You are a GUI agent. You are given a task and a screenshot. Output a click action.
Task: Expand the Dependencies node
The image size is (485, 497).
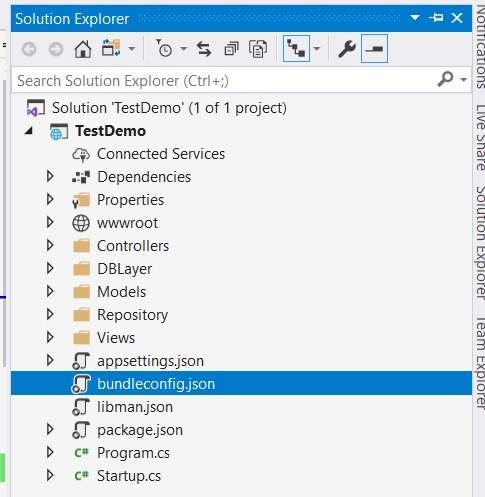[x=50, y=176]
